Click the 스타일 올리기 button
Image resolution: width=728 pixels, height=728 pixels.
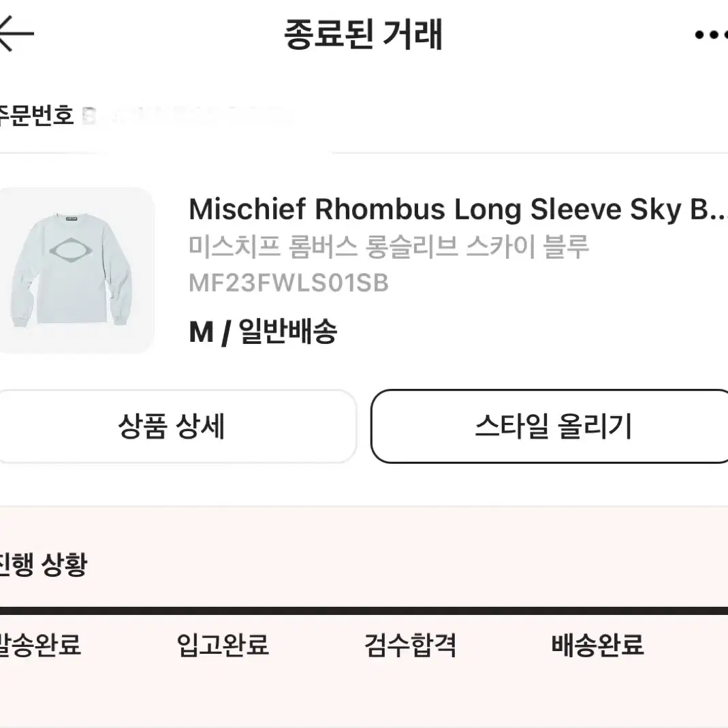[x=550, y=426]
